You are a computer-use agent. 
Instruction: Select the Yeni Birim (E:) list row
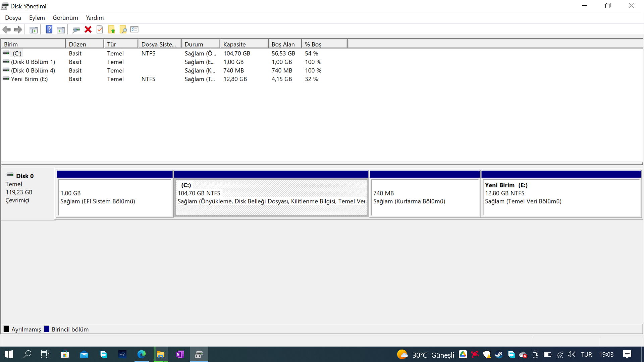click(29, 79)
